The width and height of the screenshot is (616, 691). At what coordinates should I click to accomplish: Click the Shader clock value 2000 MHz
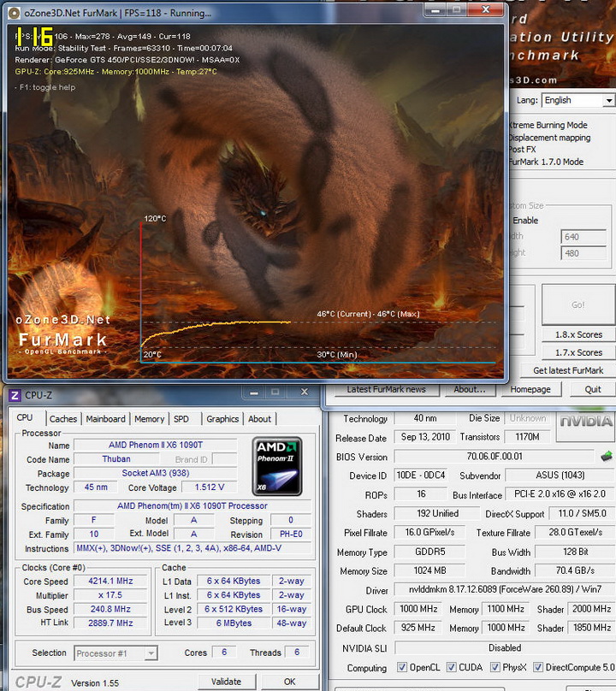click(591, 609)
